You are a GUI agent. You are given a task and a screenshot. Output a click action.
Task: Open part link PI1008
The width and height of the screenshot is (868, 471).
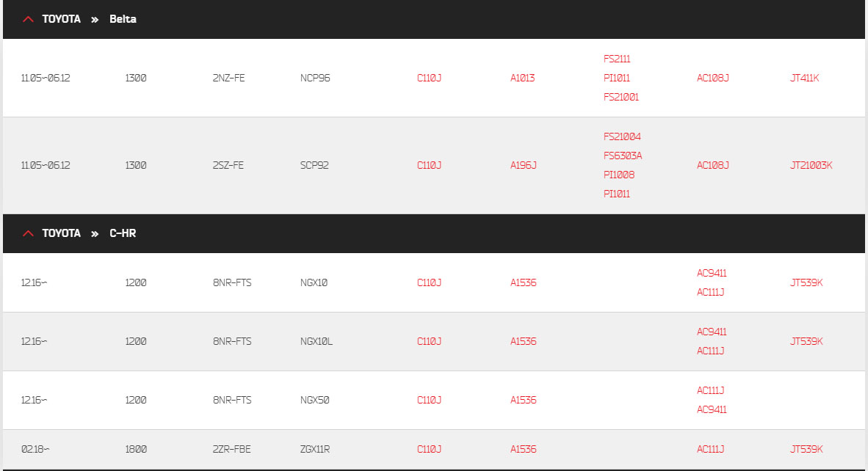click(619, 175)
